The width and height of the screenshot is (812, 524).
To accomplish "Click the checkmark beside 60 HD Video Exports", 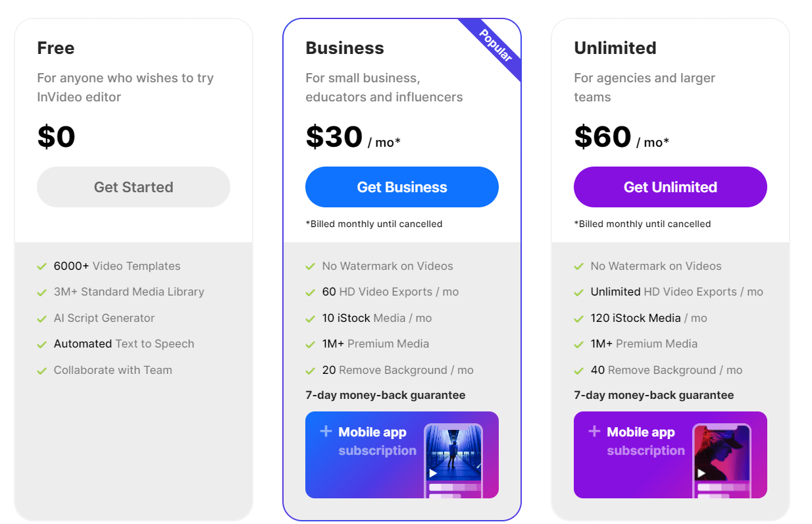I will (x=311, y=292).
